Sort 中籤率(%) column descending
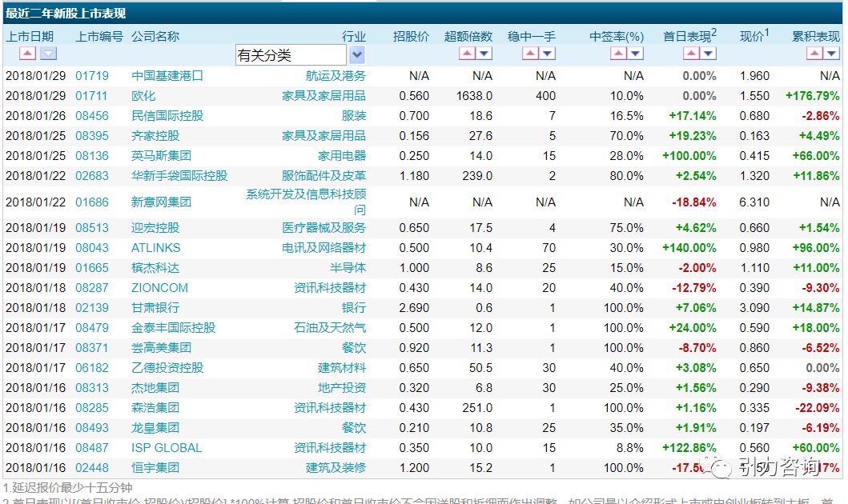 [636, 53]
